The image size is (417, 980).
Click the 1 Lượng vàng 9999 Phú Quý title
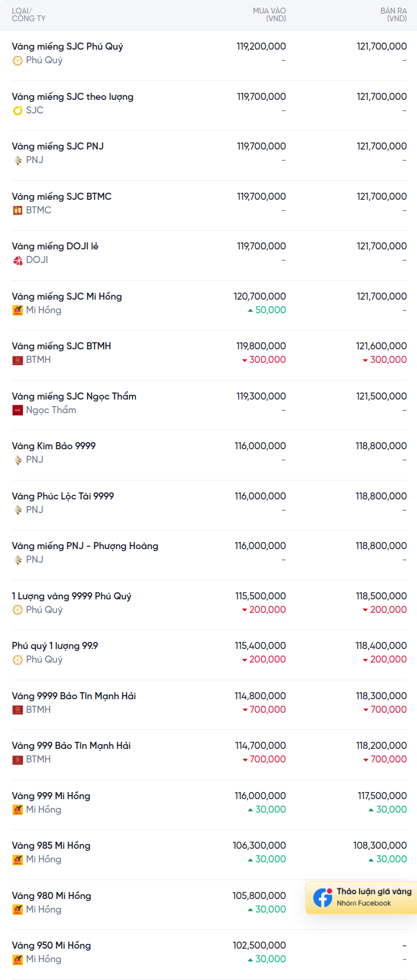tap(72, 596)
